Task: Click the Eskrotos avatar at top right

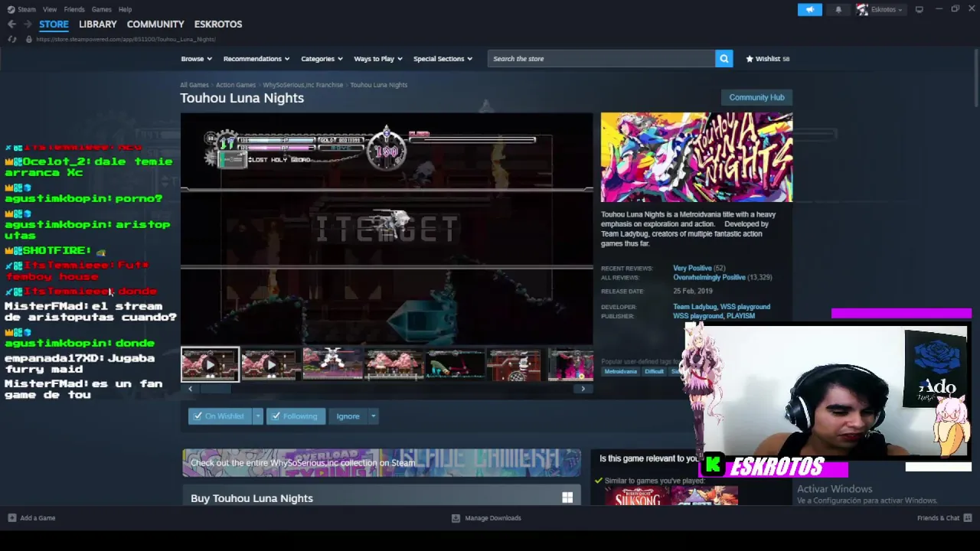Action: pyautogui.click(x=863, y=10)
